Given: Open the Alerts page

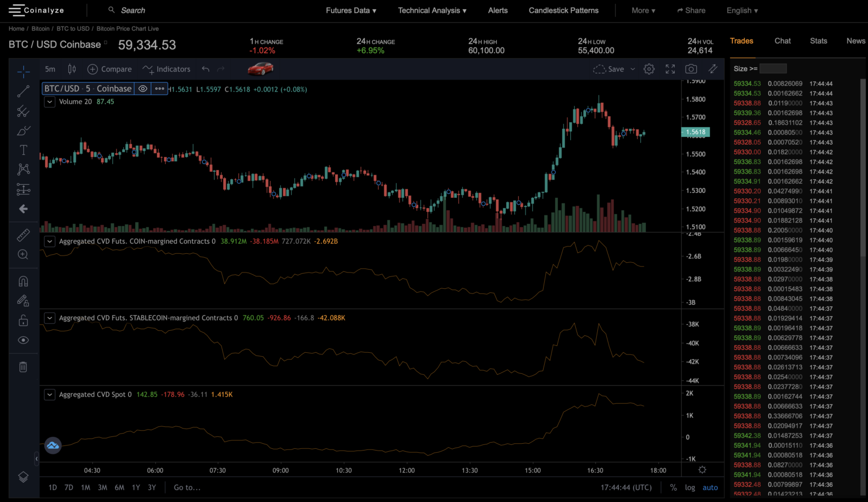Looking at the screenshot, I should (498, 10).
